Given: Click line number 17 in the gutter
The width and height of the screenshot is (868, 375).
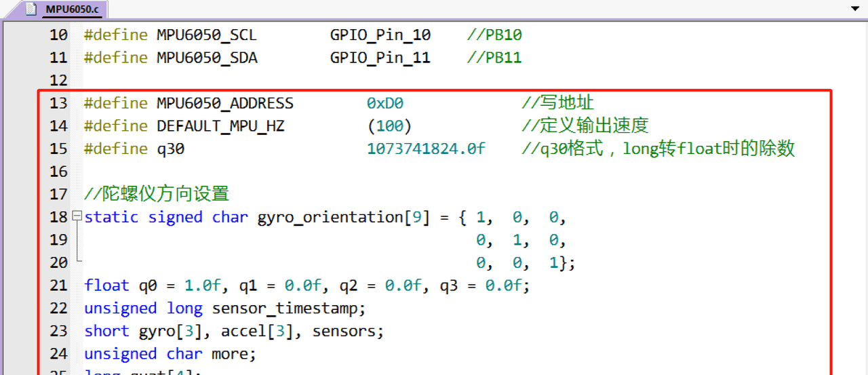Looking at the screenshot, I should (x=59, y=194).
